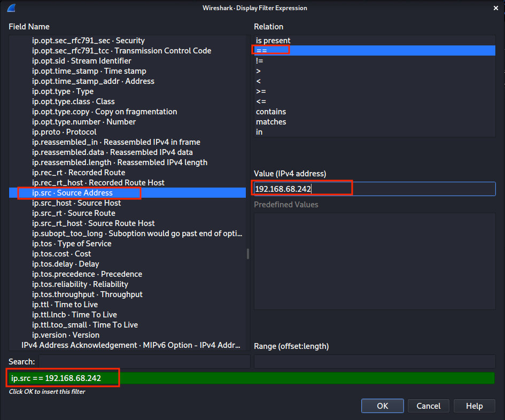Screen dimensions: 505x420
Task: Click the Range (offset:length) input field
Action: [x=375, y=361]
